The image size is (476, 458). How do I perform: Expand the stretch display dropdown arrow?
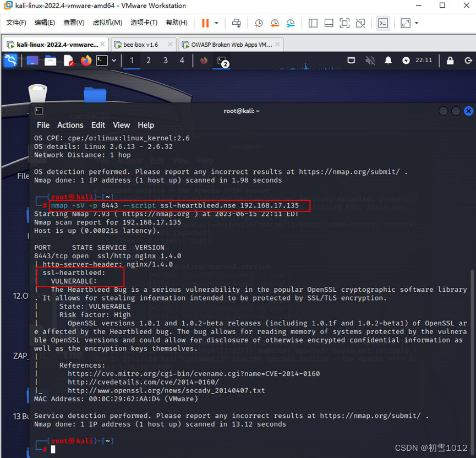(417, 23)
